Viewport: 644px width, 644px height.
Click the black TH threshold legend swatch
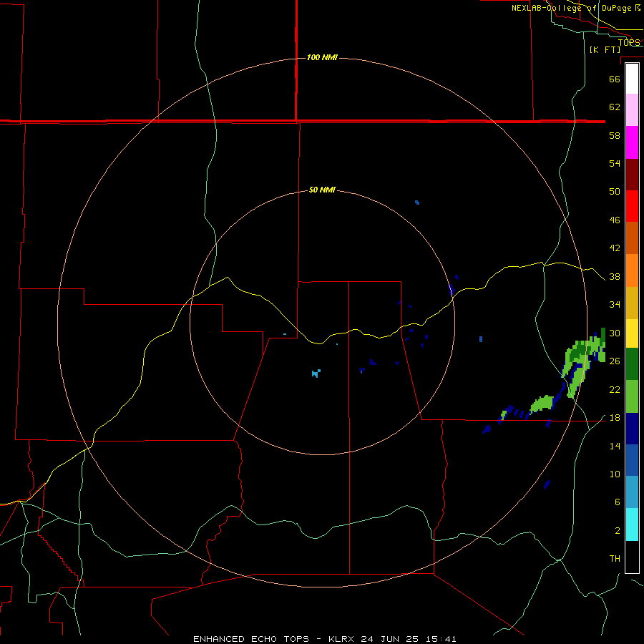(632, 557)
